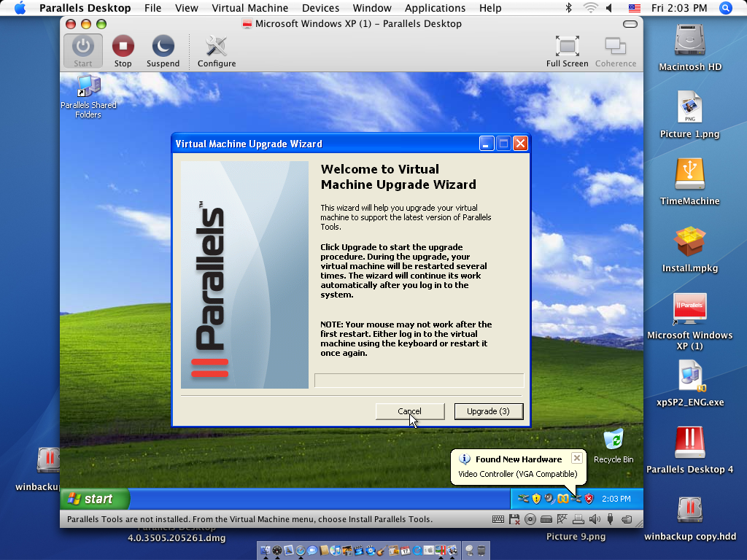747x560 pixels.
Task: Click the US flag input menu icon
Action: tap(634, 8)
